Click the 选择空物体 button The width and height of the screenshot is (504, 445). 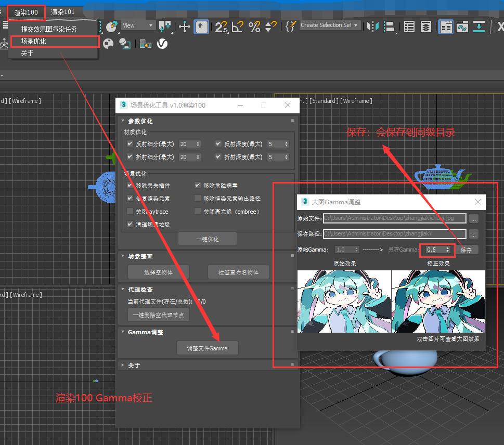coord(159,272)
